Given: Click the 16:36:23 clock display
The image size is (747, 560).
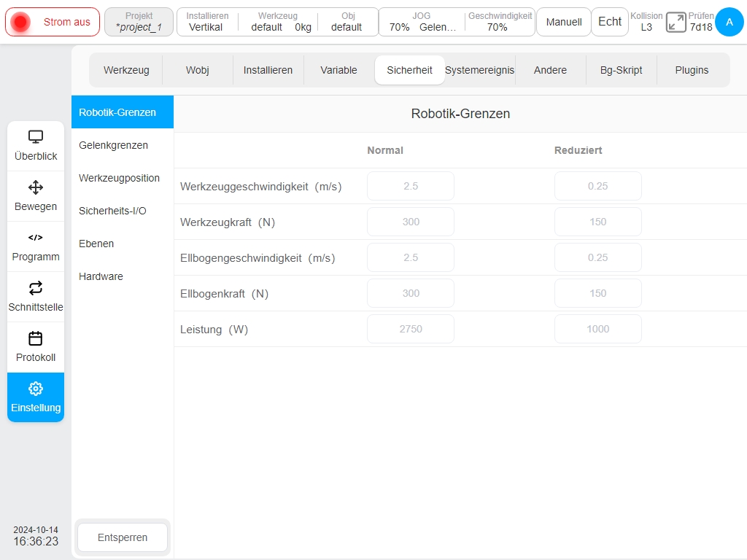Looking at the screenshot, I should point(36,542).
